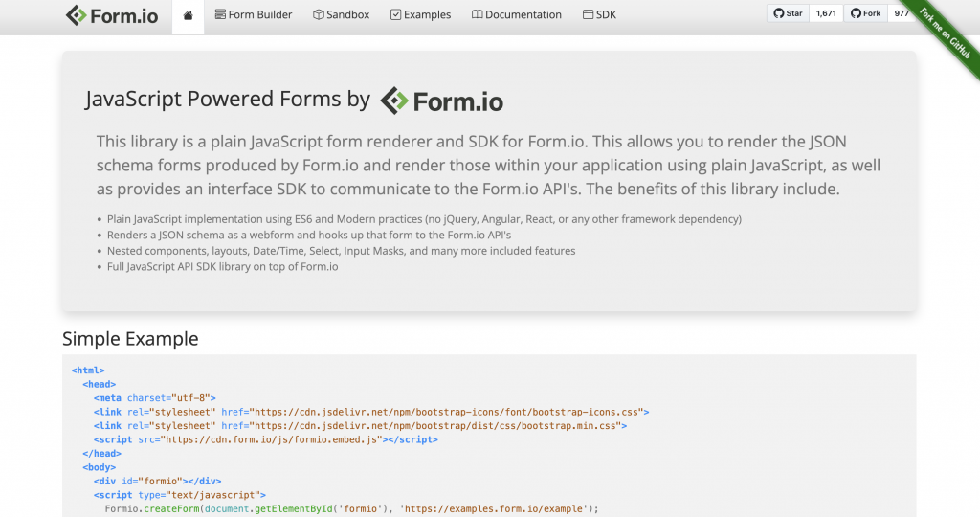
Task: Click the checkmark icon beside Examples
Action: 395,15
